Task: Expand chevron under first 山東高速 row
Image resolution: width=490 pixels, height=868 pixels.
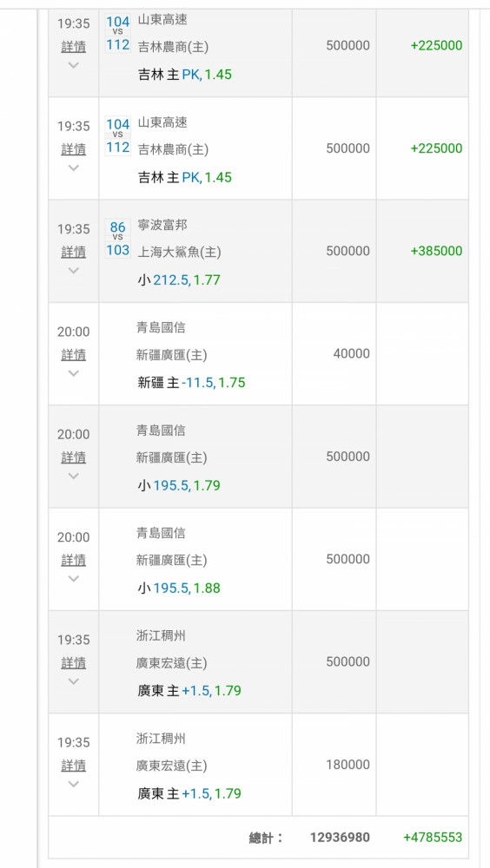Action: (x=74, y=65)
